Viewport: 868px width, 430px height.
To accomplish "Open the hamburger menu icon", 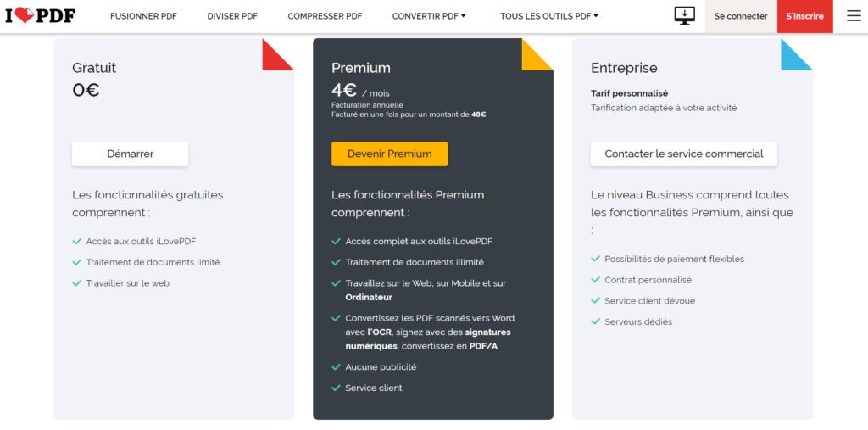I will click(x=854, y=16).
